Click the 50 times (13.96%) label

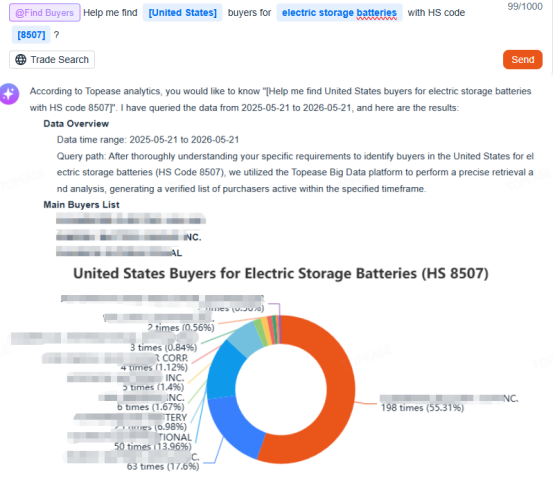[x=153, y=446]
